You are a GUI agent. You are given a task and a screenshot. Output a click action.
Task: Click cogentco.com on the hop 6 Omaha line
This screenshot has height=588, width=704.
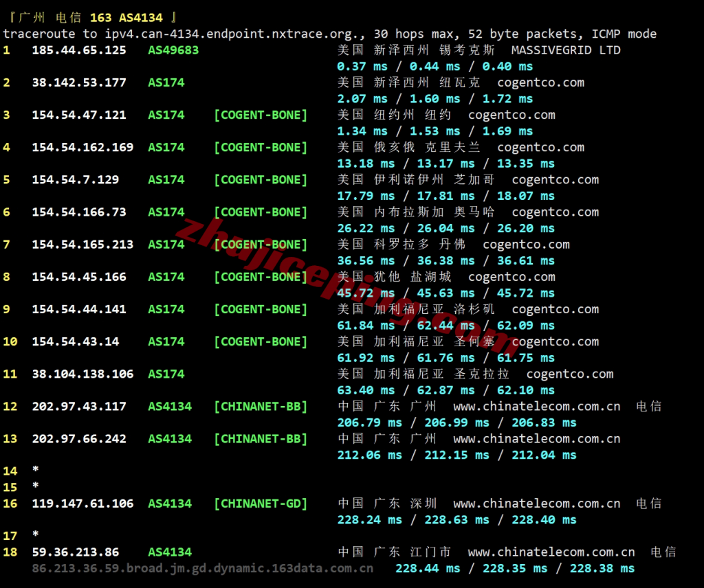[x=555, y=212]
